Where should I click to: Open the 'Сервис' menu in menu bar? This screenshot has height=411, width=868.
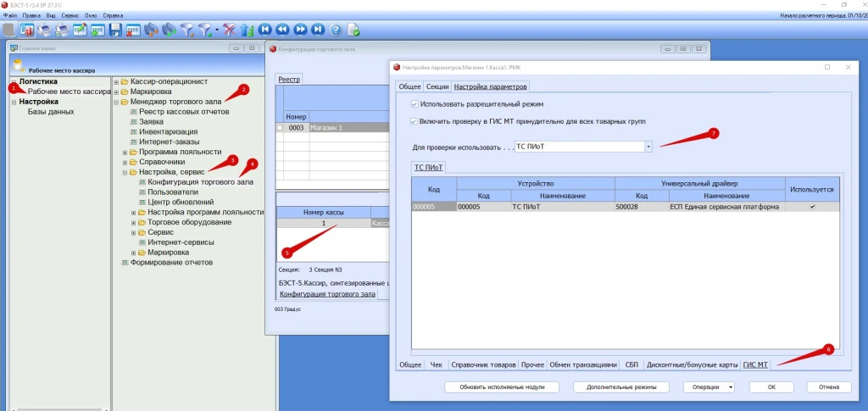pyautogui.click(x=69, y=15)
